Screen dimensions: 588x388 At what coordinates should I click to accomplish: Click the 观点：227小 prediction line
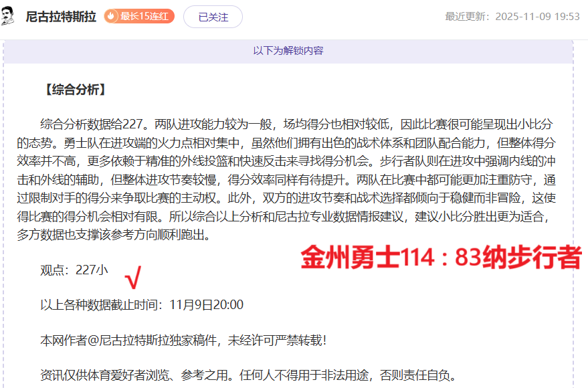click(74, 270)
